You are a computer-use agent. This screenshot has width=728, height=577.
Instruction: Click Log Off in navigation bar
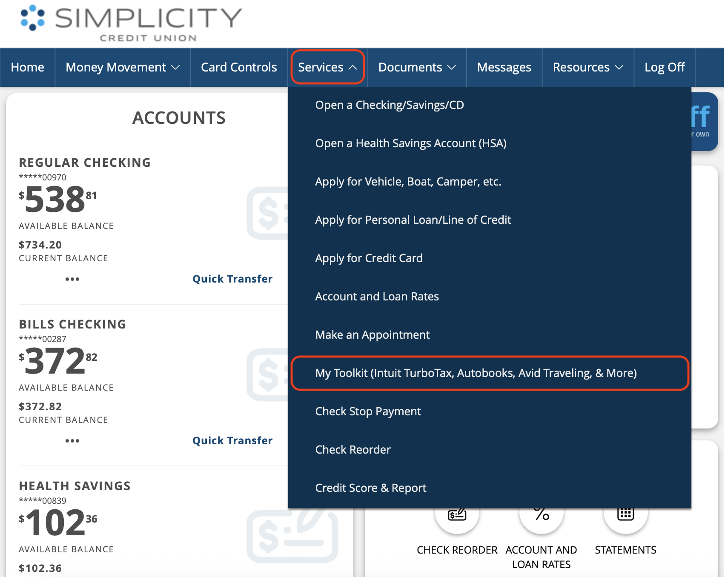click(664, 67)
